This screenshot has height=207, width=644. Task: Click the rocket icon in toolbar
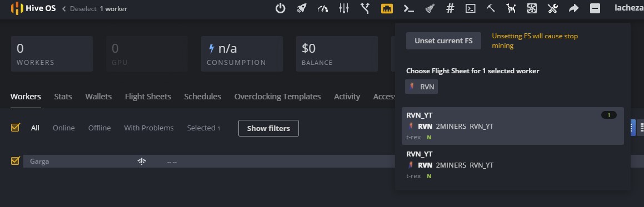point(302,8)
